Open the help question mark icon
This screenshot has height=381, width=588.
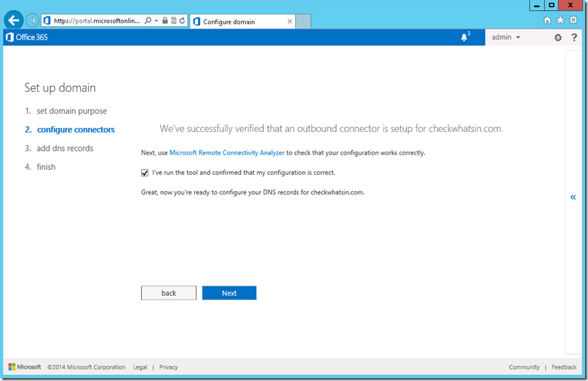(573, 37)
